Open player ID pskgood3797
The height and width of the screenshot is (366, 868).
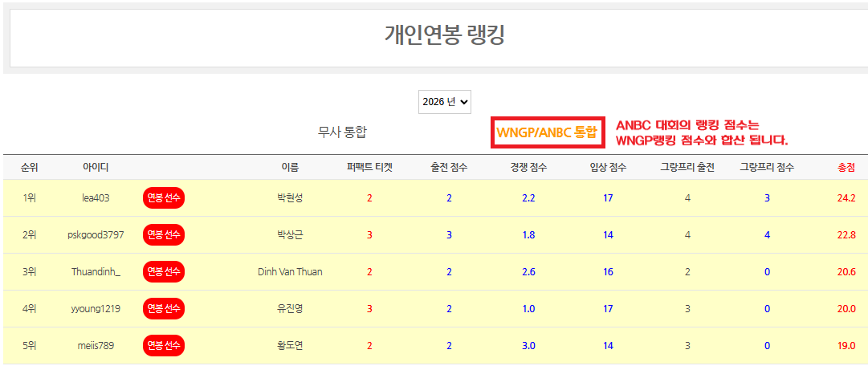[96, 235]
